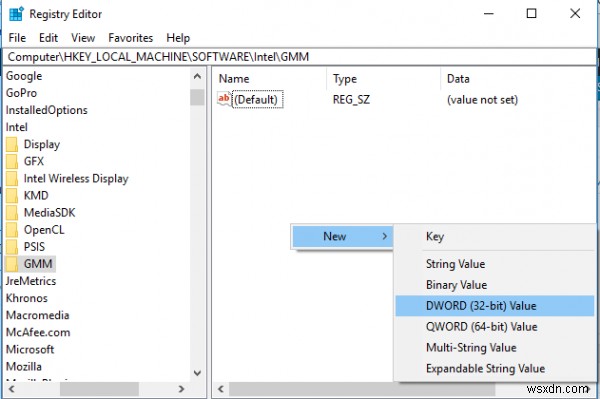The height and width of the screenshot is (399, 600).
Task: Click the (value not set) data cell
Action: (x=482, y=100)
